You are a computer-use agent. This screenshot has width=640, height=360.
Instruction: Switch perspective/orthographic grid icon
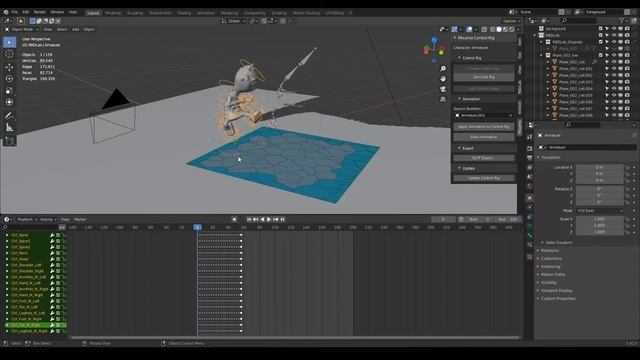(x=443, y=99)
